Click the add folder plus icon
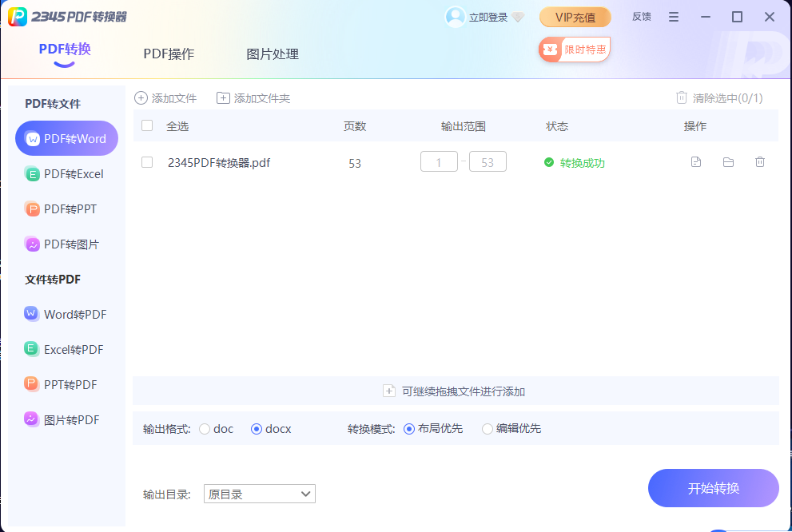Viewport: 792px width, 532px height. click(223, 98)
